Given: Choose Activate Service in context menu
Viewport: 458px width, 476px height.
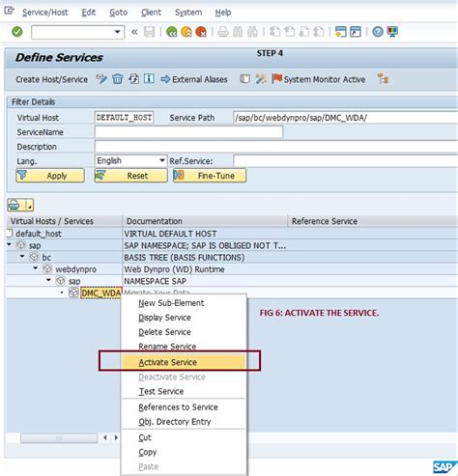Looking at the screenshot, I should click(x=185, y=362).
